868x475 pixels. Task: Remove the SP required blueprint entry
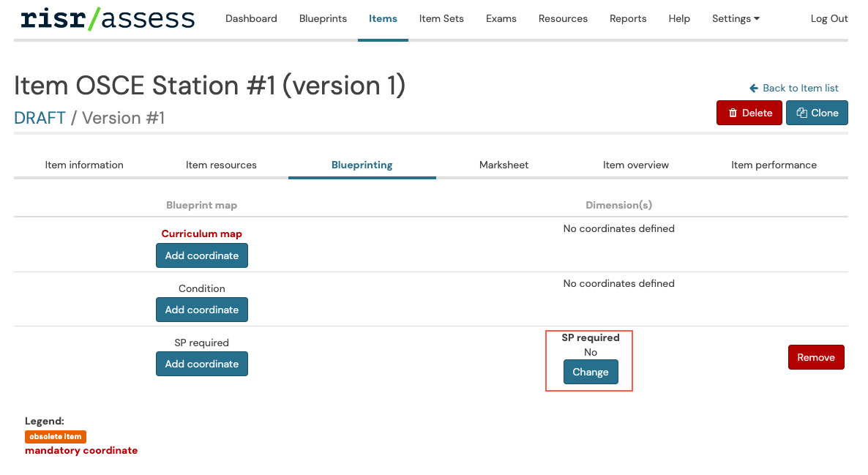click(x=815, y=357)
